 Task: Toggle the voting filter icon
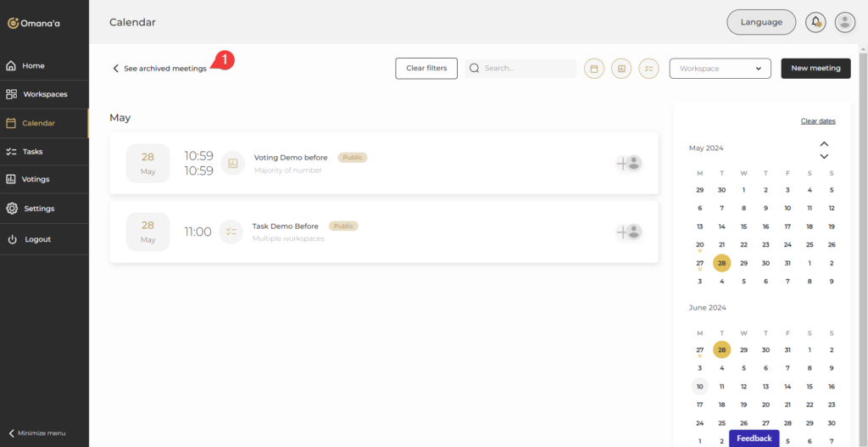[621, 69]
